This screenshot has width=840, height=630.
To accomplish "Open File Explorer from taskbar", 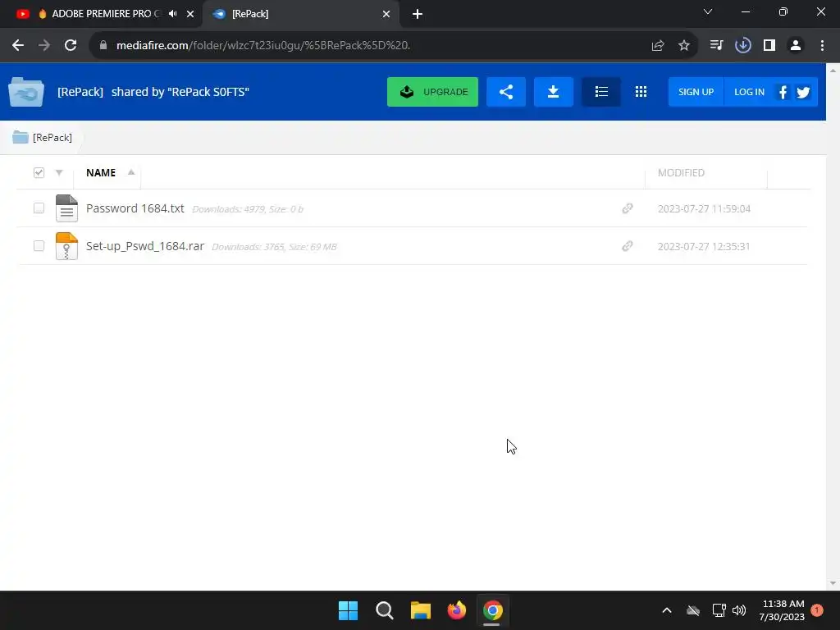I will click(421, 610).
